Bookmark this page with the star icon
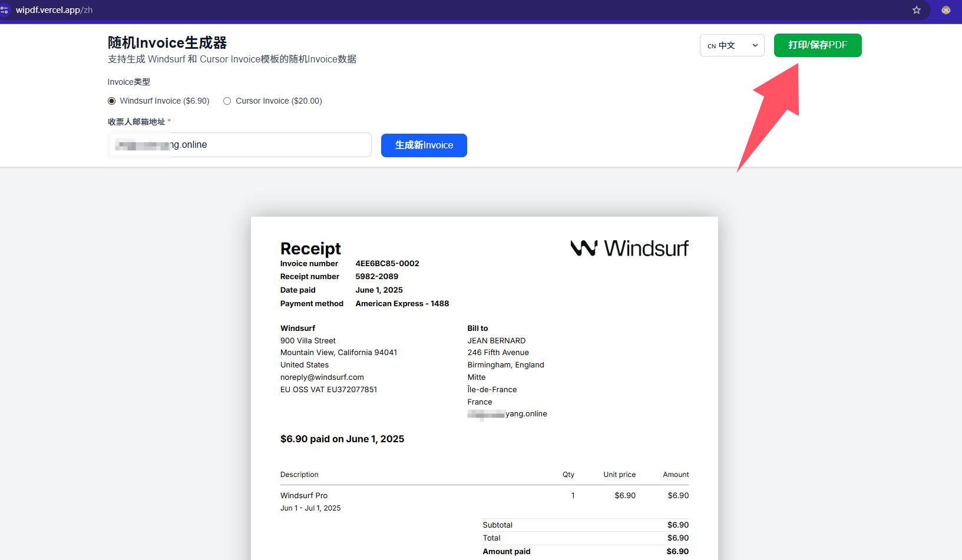 [917, 10]
